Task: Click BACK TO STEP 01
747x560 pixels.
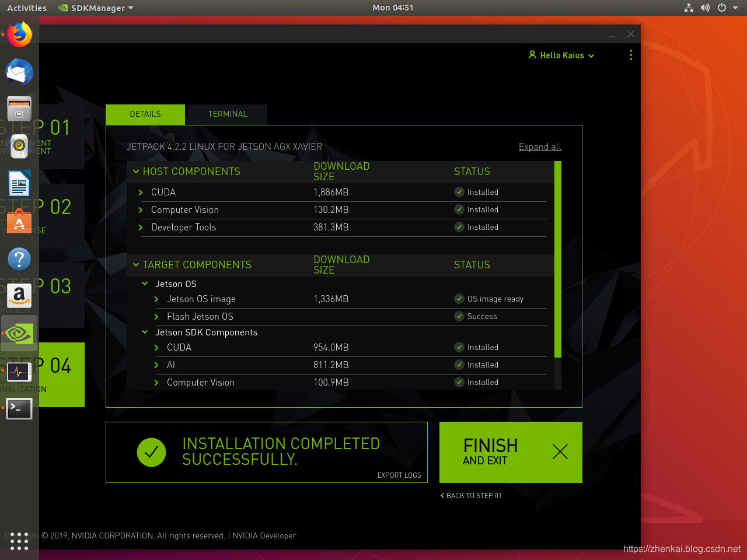Action: click(471, 496)
